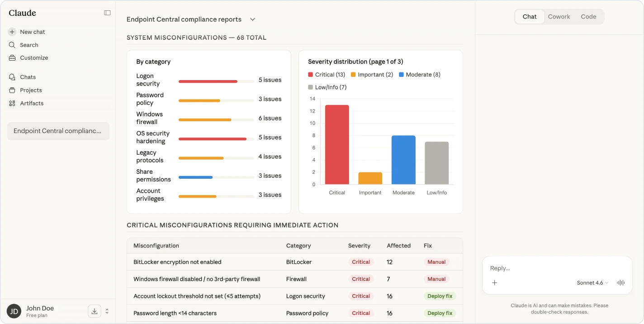Click the John Doe account name
The width and height of the screenshot is (644, 324).
[40, 308]
